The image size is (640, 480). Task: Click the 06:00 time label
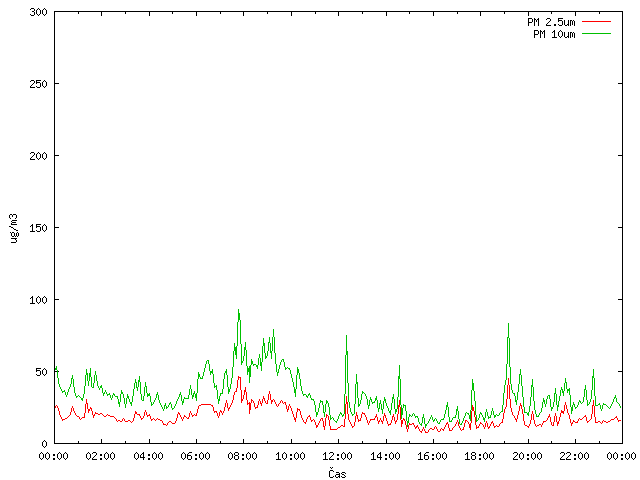(x=196, y=456)
